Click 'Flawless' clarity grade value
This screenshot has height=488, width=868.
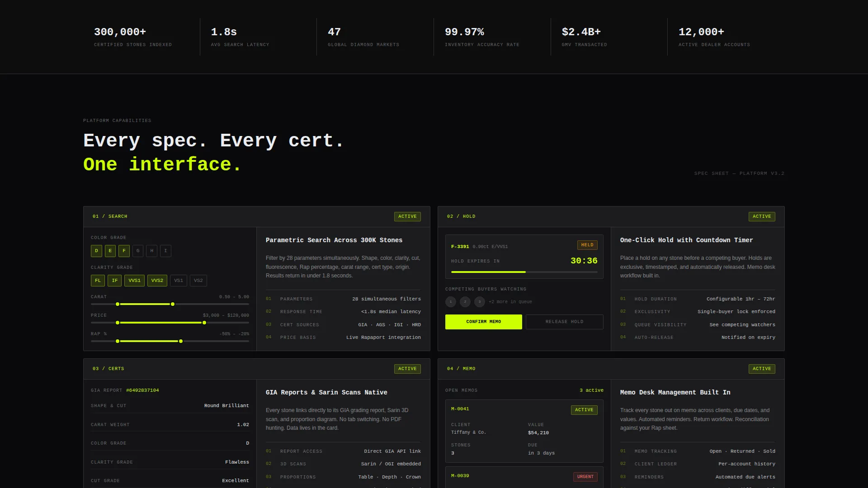pos(237,462)
